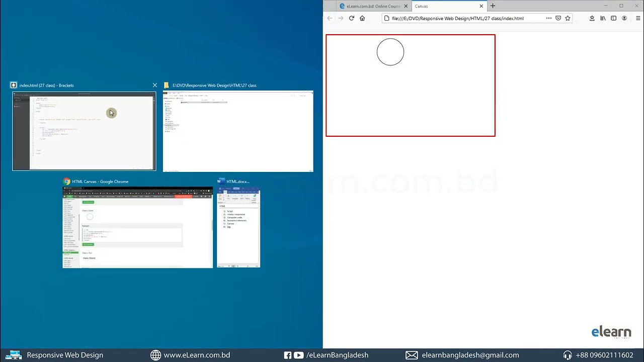Go forward in the Firefox browser
The width and height of the screenshot is (644, 362).
click(x=341, y=18)
